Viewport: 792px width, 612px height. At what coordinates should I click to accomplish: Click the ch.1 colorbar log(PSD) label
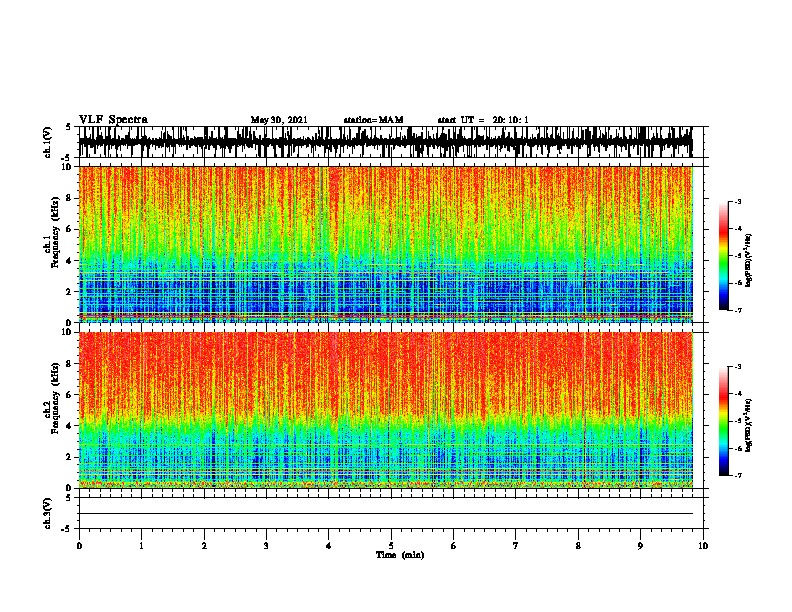tap(749, 260)
